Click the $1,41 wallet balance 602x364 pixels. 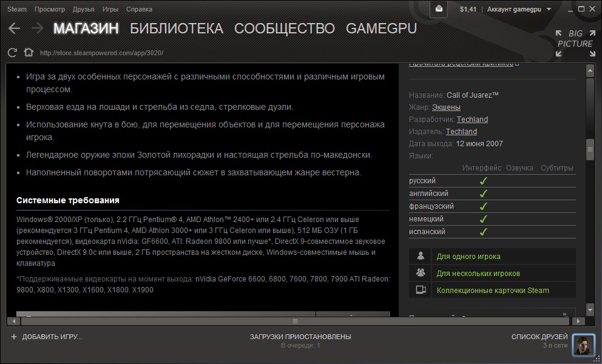[x=468, y=9]
